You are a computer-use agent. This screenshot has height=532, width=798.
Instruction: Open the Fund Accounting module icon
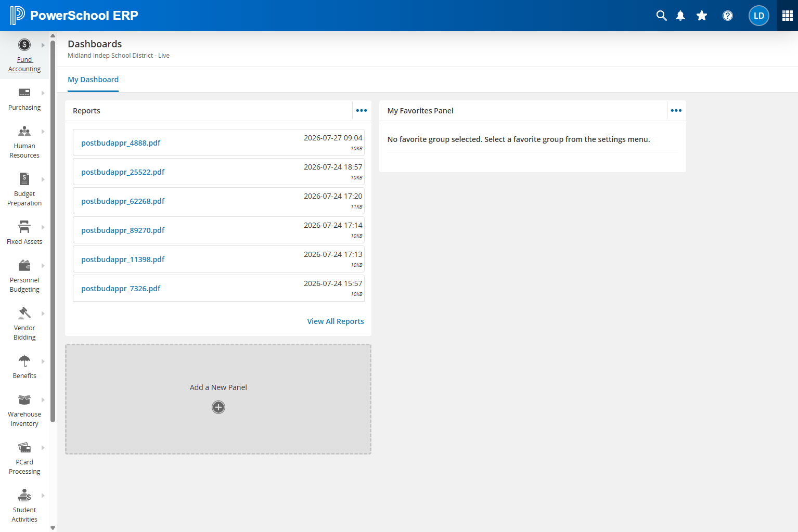pyautogui.click(x=24, y=45)
